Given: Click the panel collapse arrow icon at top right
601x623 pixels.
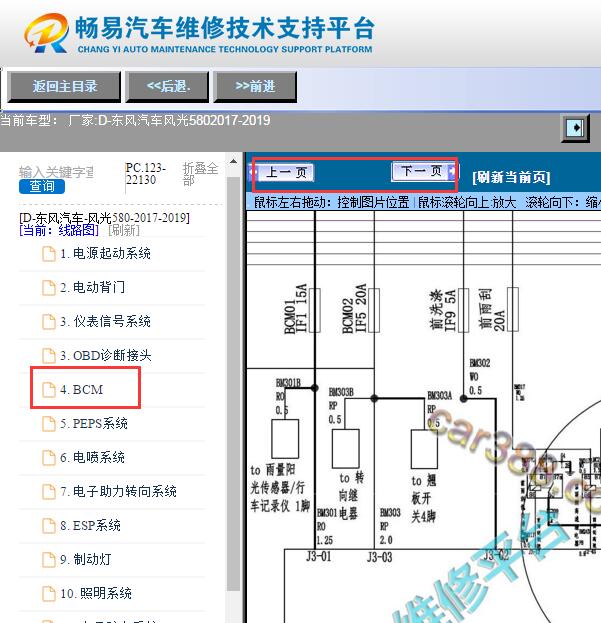Looking at the screenshot, I should [x=575, y=128].
